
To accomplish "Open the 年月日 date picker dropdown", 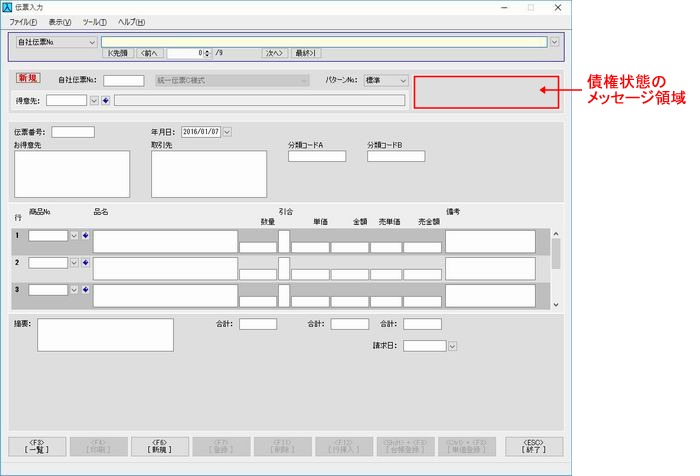I will [227, 131].
